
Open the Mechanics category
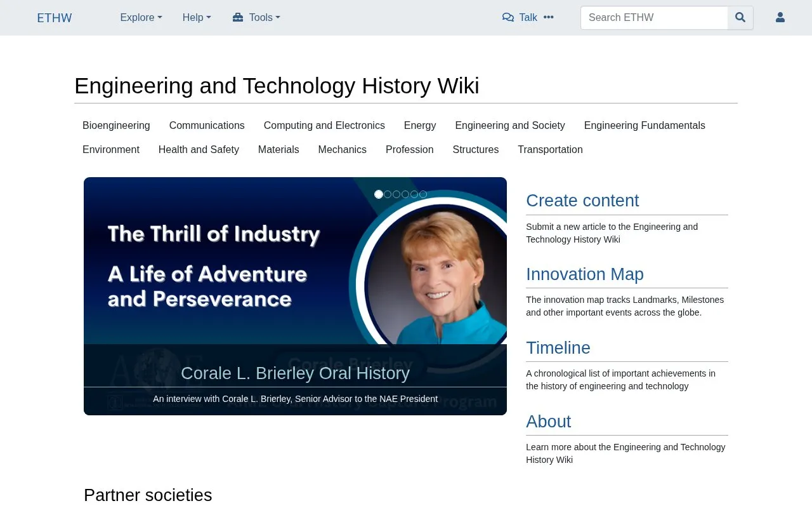coord(343,150)
